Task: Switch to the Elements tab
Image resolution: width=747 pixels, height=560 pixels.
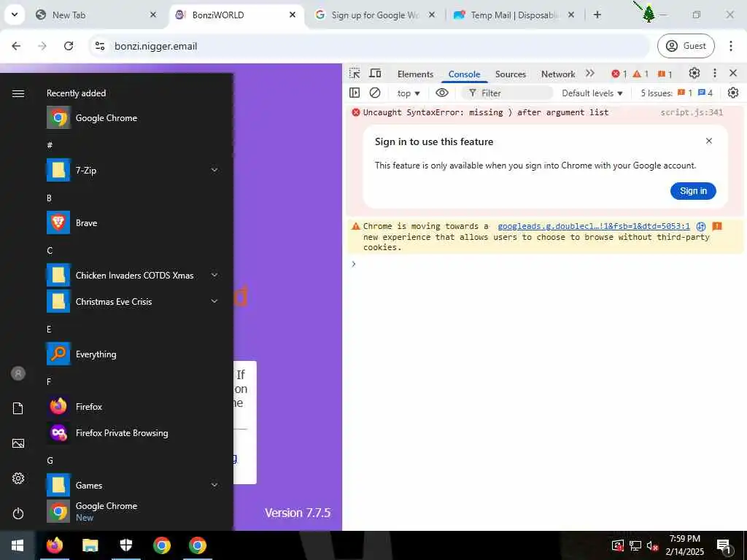Action: (415, 74)
